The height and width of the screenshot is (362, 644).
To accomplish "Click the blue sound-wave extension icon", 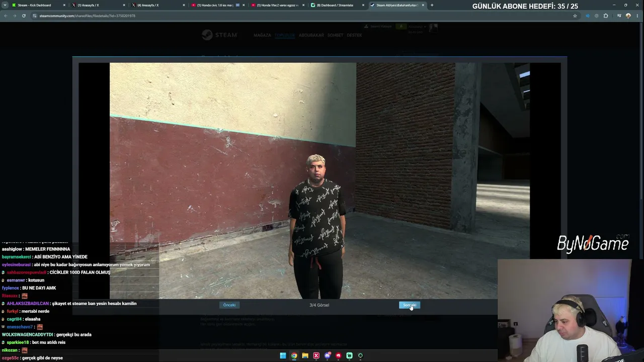I will pyautogui.click(x=587, y=16).
